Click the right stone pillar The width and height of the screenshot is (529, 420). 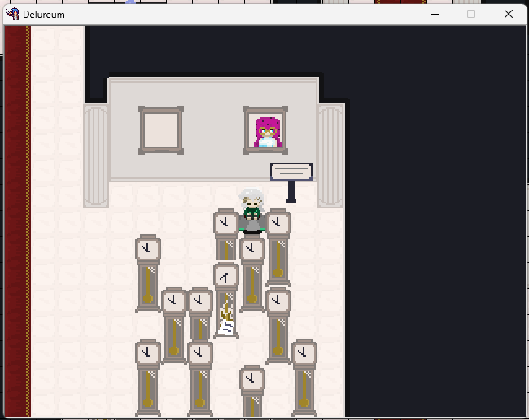[x=330, y=155]
